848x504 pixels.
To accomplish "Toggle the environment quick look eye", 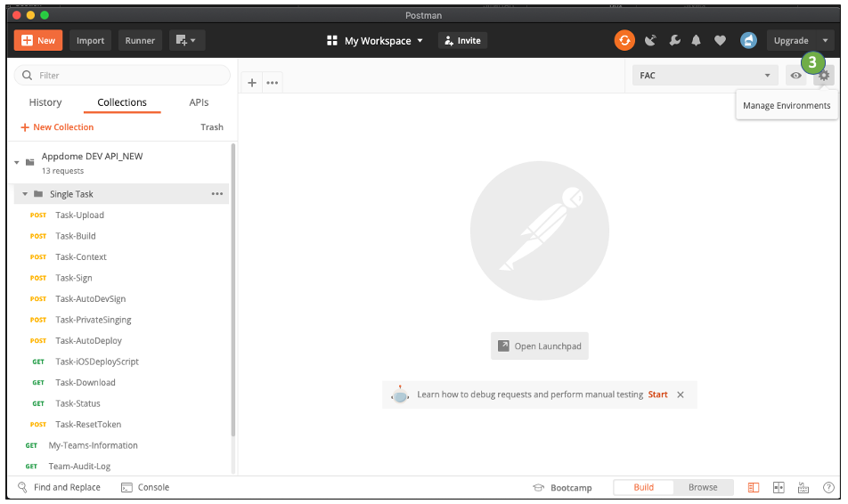I will coord(795,76).
